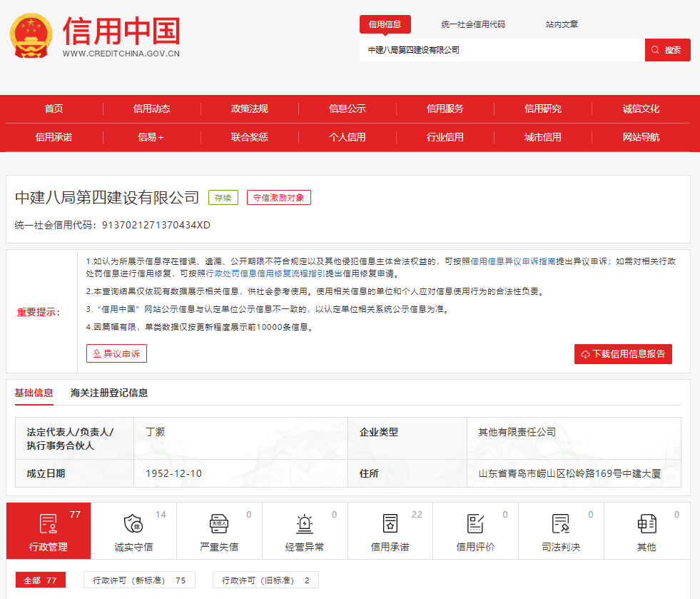Open 经营异常 alarm icon
The image size is (700, 599).
click(x=305, y=523)
